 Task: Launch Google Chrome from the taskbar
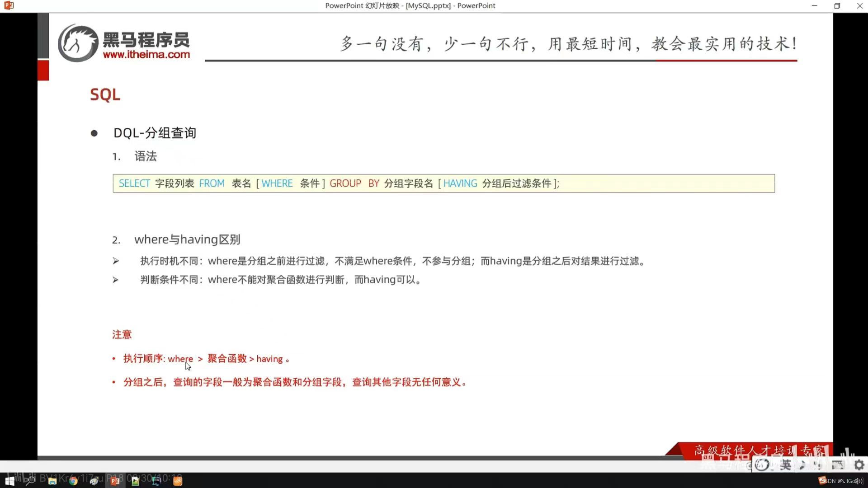click(73, 481)
